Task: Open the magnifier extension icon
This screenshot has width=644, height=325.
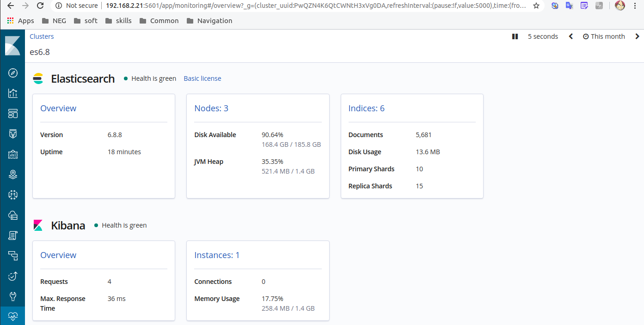Action: coord(555,6)
